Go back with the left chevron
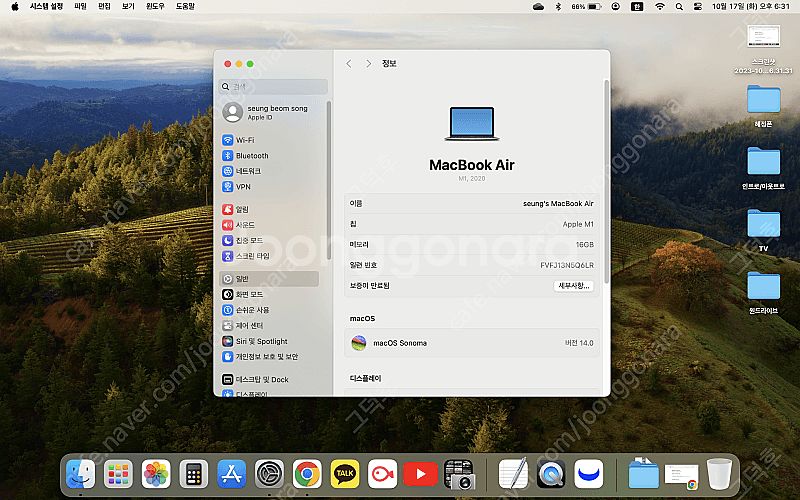 349,64
